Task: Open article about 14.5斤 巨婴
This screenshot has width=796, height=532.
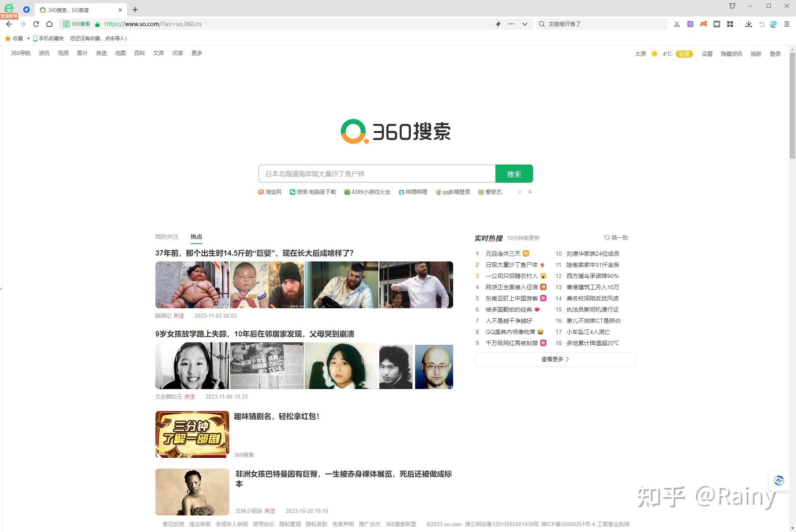Action: tap(254, 253)
